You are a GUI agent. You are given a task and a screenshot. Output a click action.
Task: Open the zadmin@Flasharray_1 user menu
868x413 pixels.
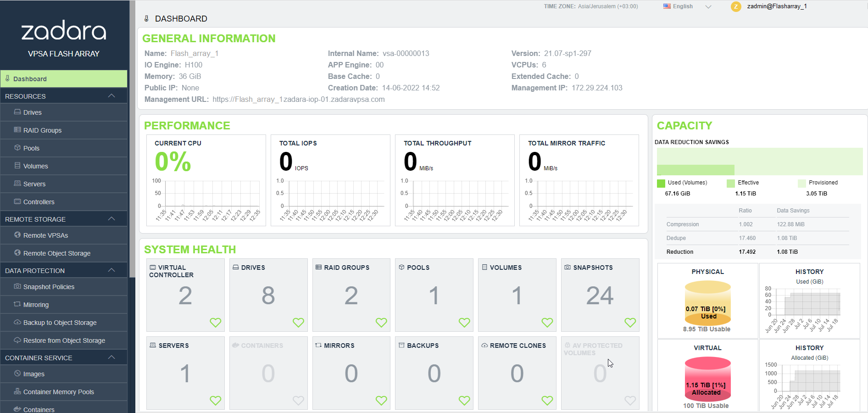tap(777, 6)
